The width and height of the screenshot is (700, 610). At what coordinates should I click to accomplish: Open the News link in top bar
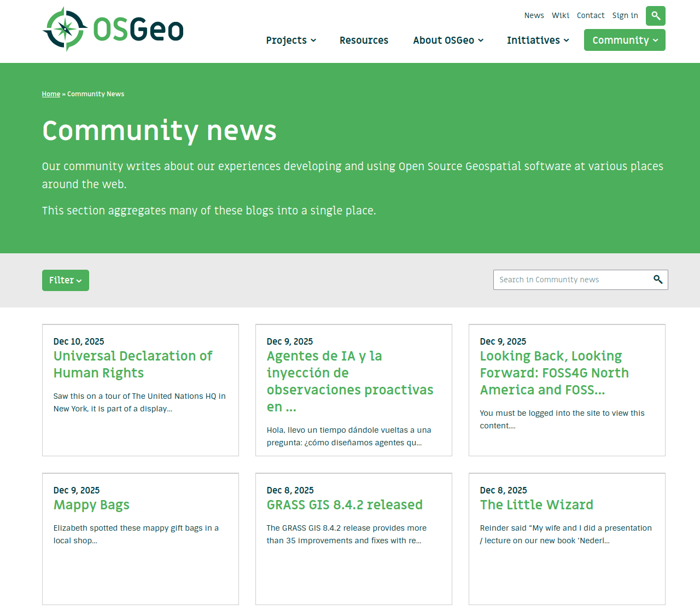coord(534,15)
